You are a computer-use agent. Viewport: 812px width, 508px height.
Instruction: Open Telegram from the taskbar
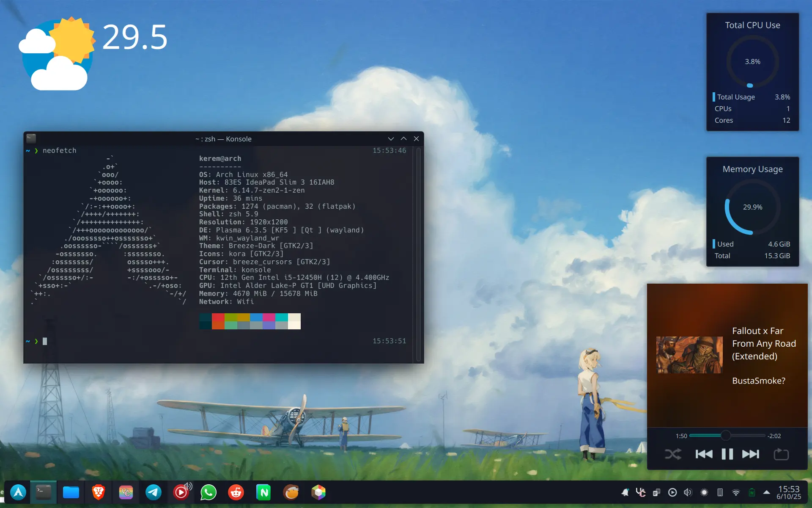[x=154, y=492]
